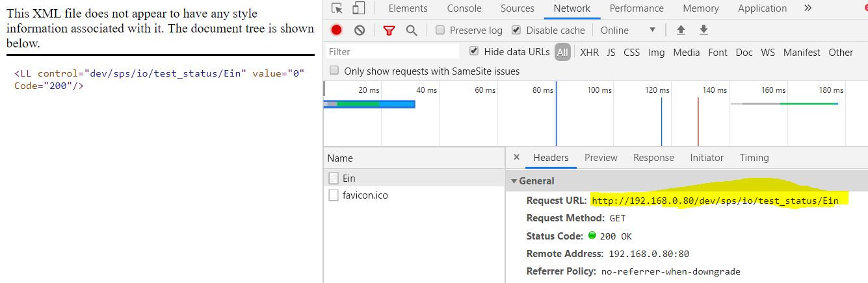Uncheck Hide data URLs checkbox
The image size is (868, 283).
coord(474,51)
